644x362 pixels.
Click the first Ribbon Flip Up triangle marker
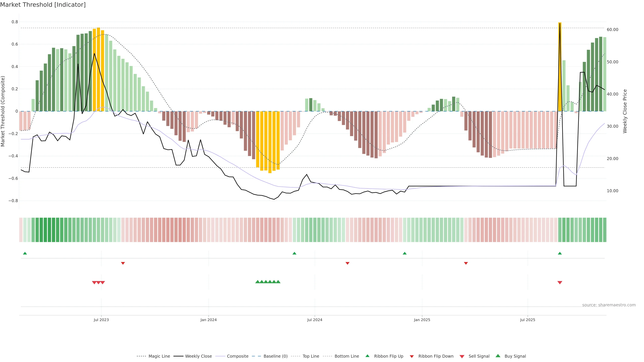(25, 253)
